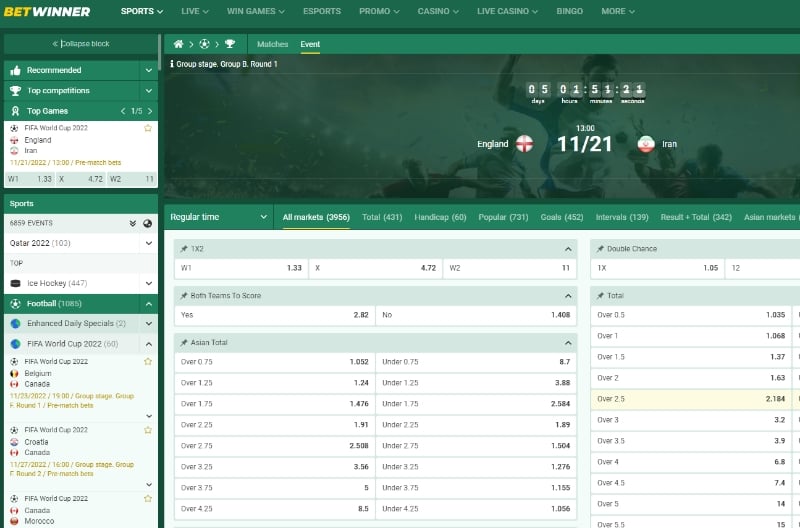Viewport: 800px width, 528px height.
Task: Click the England flag in match header
Action: (x=524, y=144)
